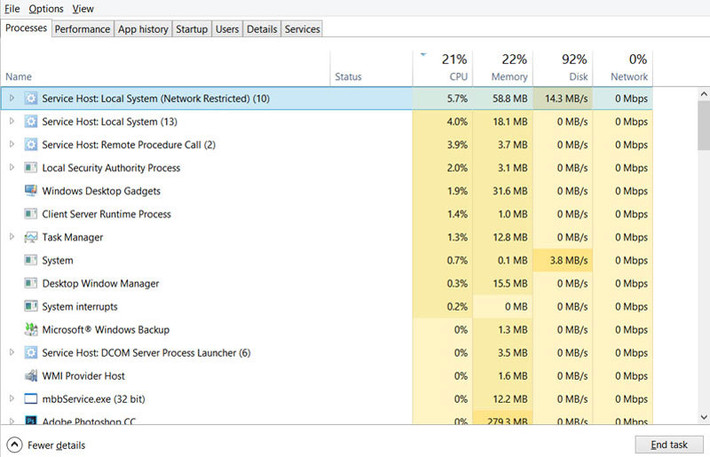The width and height of the screenshot is (710, 457).
Task: Expand the mbbService.exe row
Action: coord(12,398)
